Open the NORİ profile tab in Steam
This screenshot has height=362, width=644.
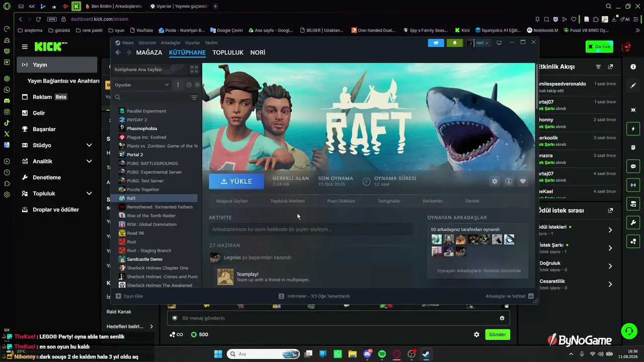pos(258,52)
